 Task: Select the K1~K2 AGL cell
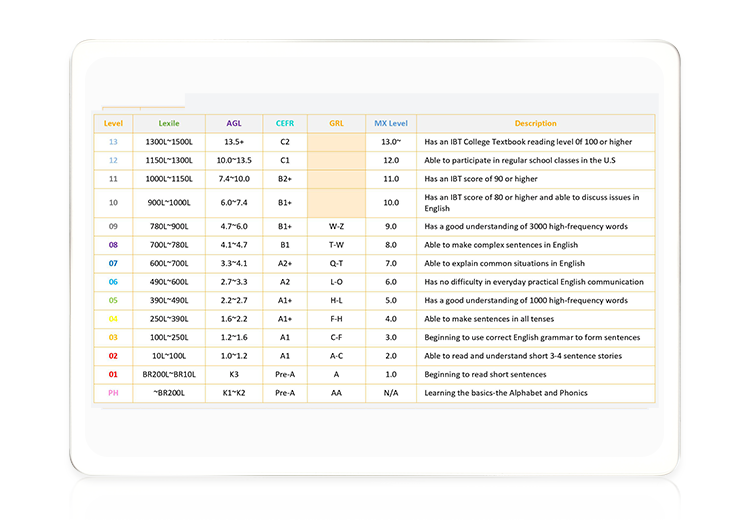tap(234, 394)
